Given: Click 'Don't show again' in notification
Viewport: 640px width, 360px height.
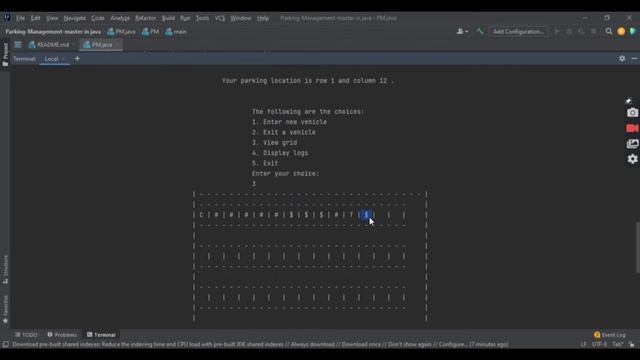Looking at the screenshot, I should point(410,344).
